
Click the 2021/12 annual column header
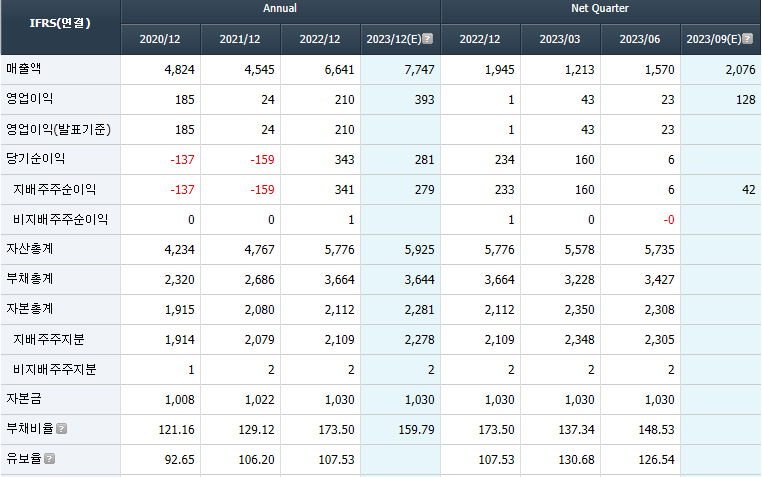click(x=240, y=39)
